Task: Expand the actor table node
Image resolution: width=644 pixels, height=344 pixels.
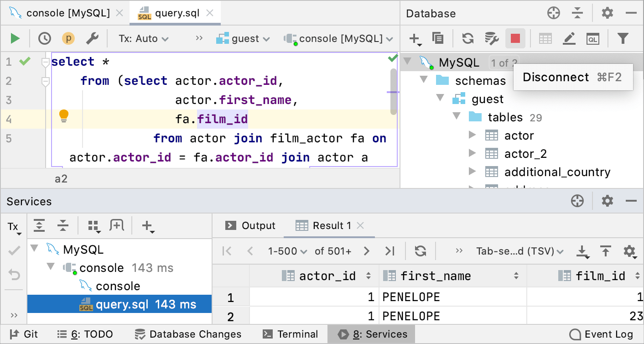Action: [473, 135]
